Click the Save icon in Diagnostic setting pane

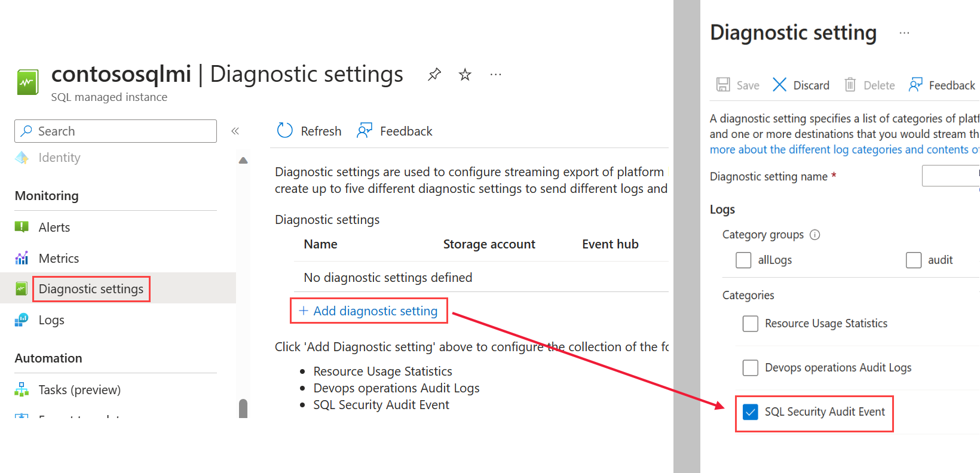point(724,84)
